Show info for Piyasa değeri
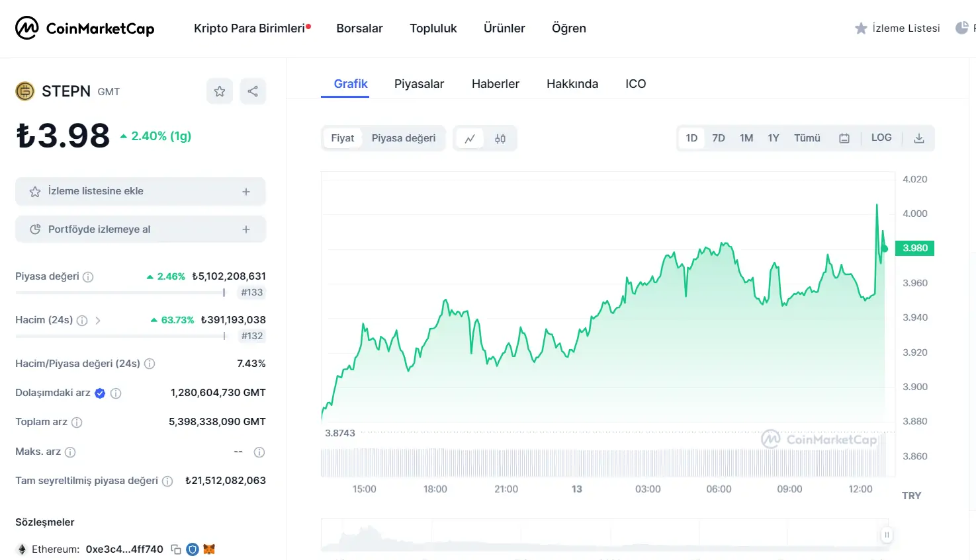The width and height of the screenshot is (976, 560). coord(88,277)
